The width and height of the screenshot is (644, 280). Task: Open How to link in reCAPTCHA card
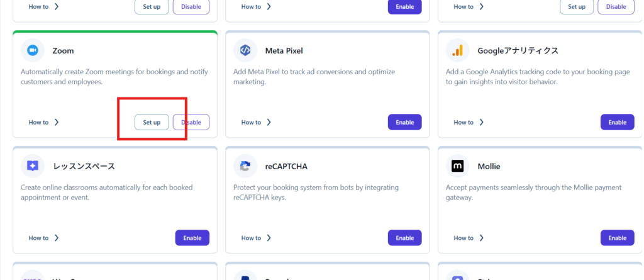click(x=255, y=238)
